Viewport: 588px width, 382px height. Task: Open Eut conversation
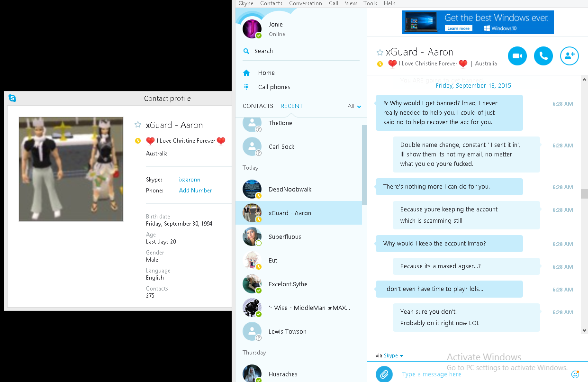[x=299, y=260]
